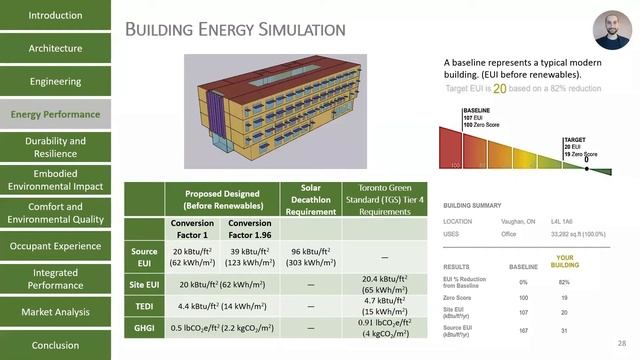Click the Building Energy Simulation title

pos(235,29)
